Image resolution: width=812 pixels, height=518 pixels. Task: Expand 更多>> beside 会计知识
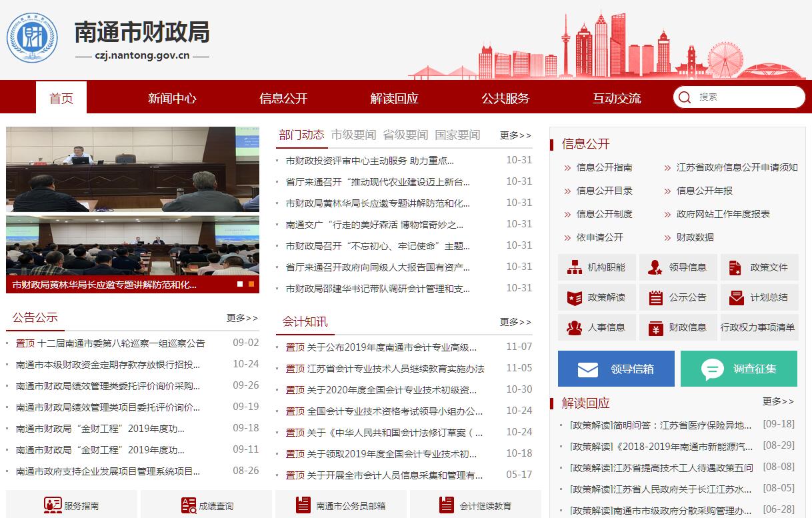click(x=515, y=322)
